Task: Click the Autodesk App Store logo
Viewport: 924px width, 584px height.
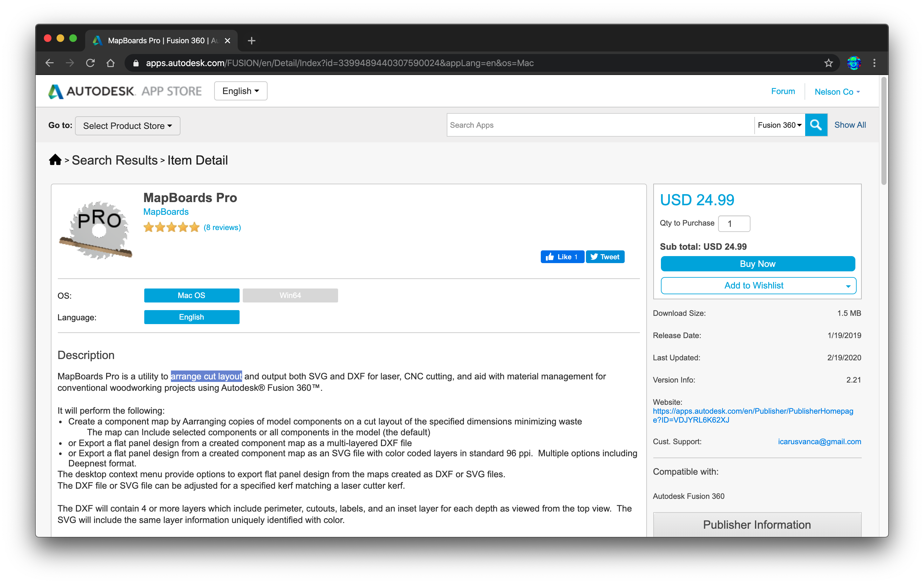Action: [125, 91]
